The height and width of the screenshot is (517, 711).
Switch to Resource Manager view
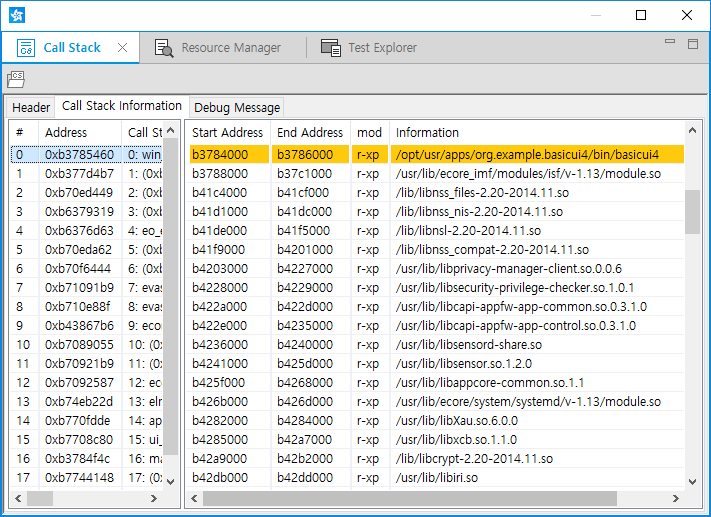[x=230, y=48]
